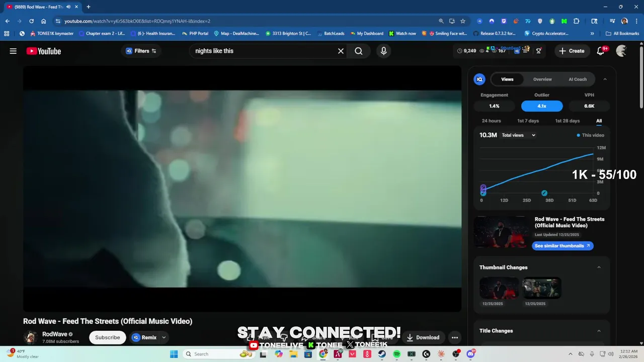This screenshot has width=644, height=362.
Task: Choose the 24 hours time range
Action: pyautogui.click(x=491, y=121)
